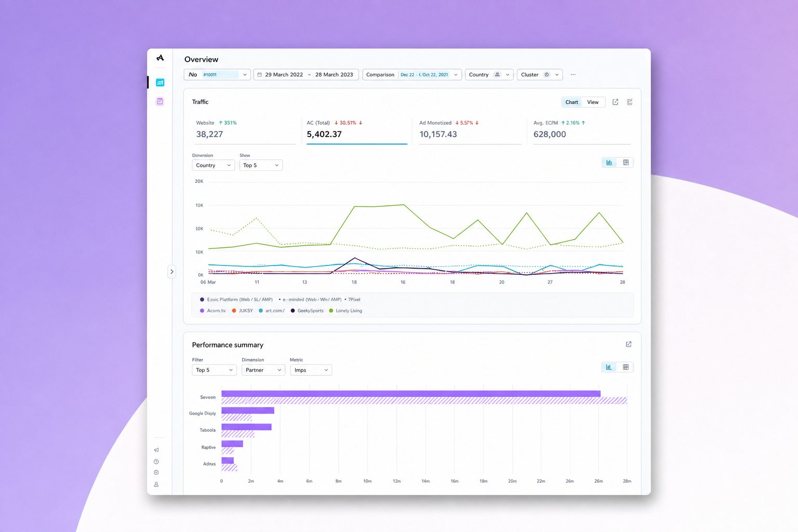Click the more options ellipsis in filter bar
The height and width of the screenshot is (532, 798).
tap(573, 75)
